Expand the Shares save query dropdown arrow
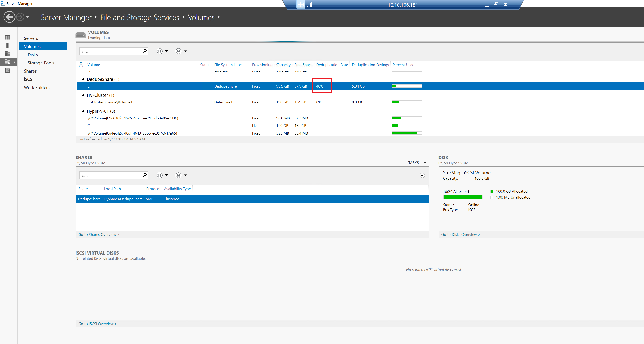The image size is (644, 344). (x=185, y=175)
